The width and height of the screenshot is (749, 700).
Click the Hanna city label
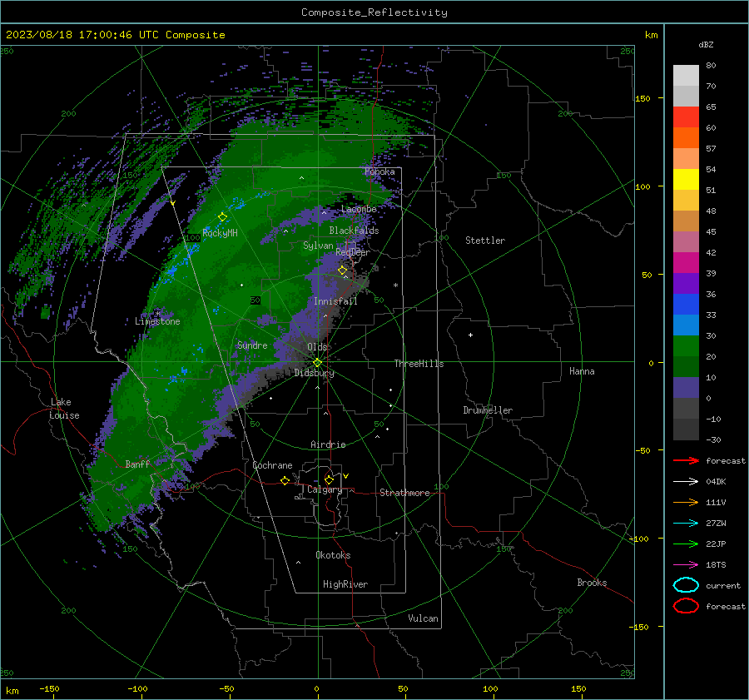tap(582, 371)
